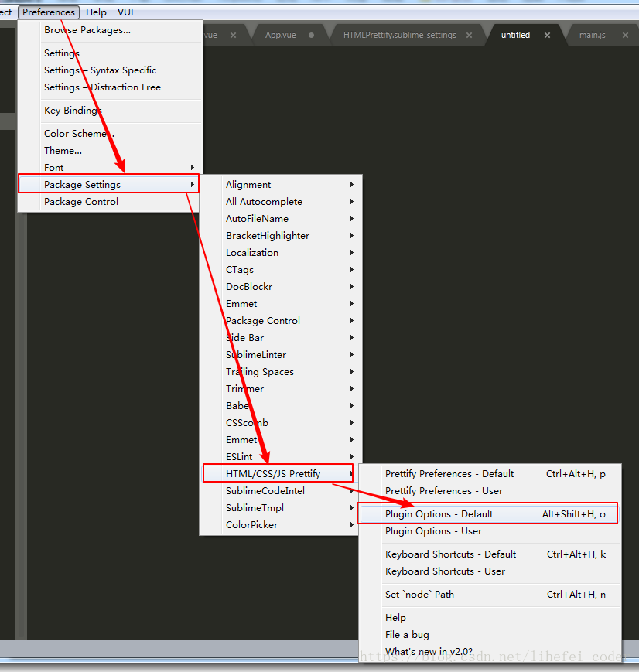Expand the Alignment package submenu
Image resolution: width=639 pixels, height=672 pixels.
click(281, 185)
